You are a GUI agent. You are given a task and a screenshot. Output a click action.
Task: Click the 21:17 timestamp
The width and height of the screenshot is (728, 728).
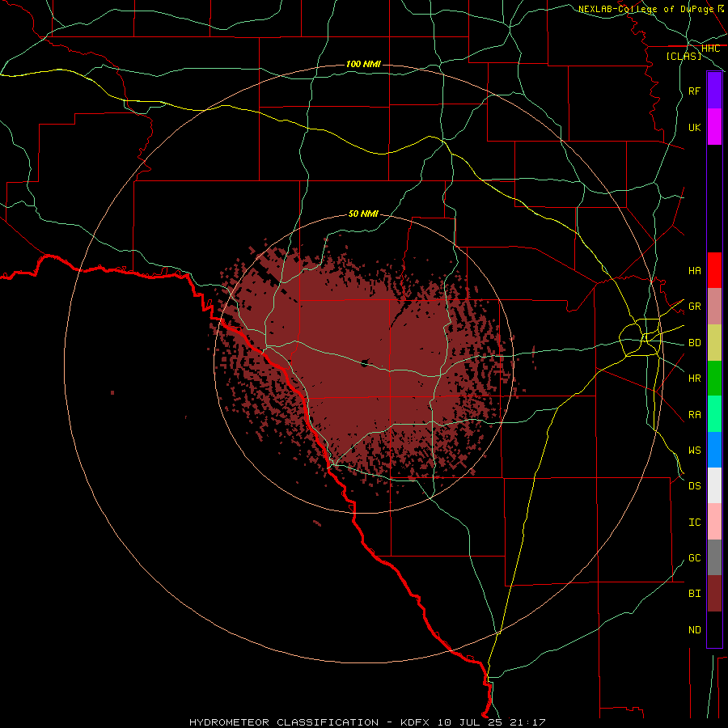[527, 722]
